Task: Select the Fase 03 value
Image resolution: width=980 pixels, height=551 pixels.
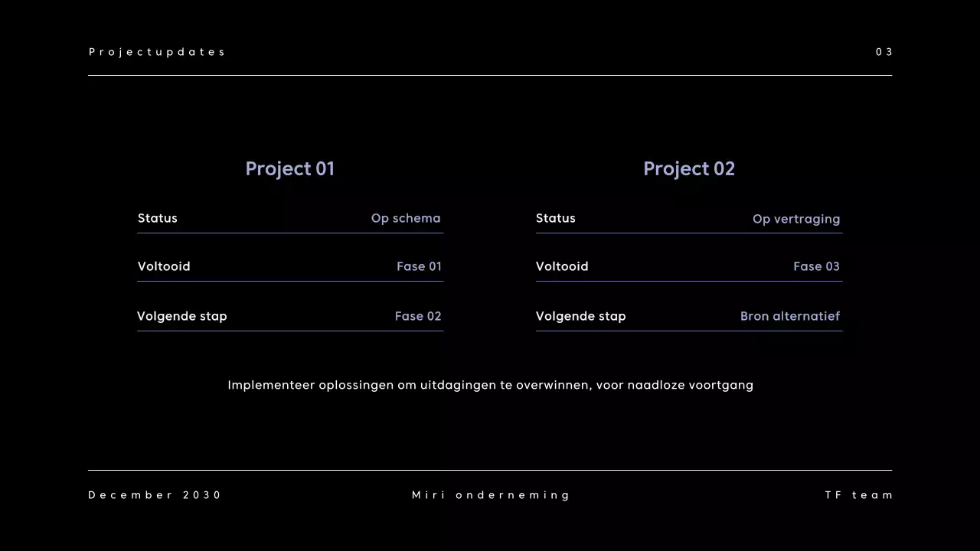Action: pyautogui.click(x=816, y=266)
